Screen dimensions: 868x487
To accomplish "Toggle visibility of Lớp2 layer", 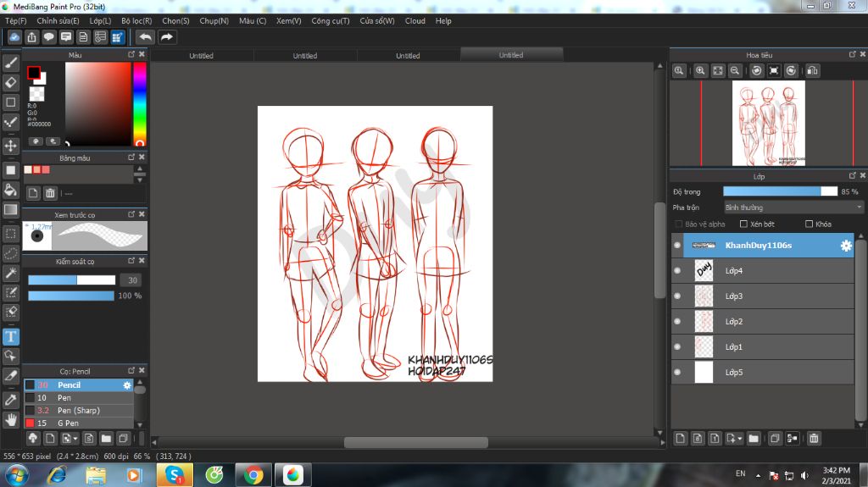I will 677,322.
